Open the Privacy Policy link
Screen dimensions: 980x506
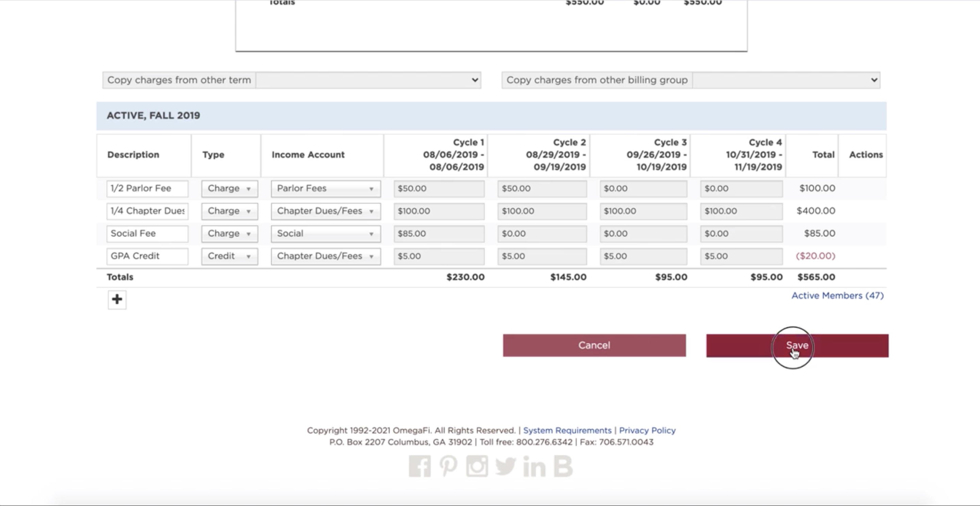[647, 430]
